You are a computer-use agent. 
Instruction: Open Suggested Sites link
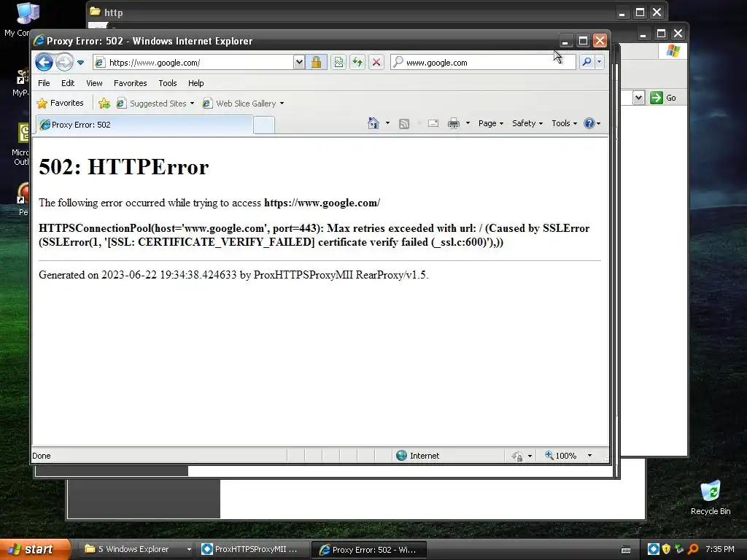tap(155, 104)
